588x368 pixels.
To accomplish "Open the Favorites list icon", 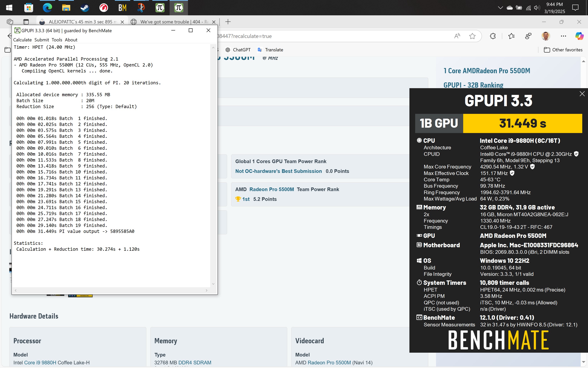I will (511, 36).
